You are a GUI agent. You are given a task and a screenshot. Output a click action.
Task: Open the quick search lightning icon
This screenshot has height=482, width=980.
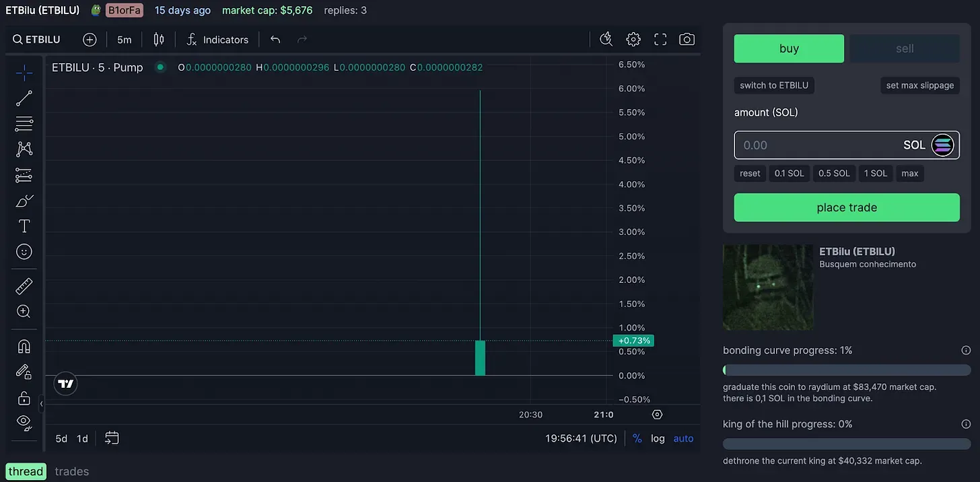click(606, 40)
